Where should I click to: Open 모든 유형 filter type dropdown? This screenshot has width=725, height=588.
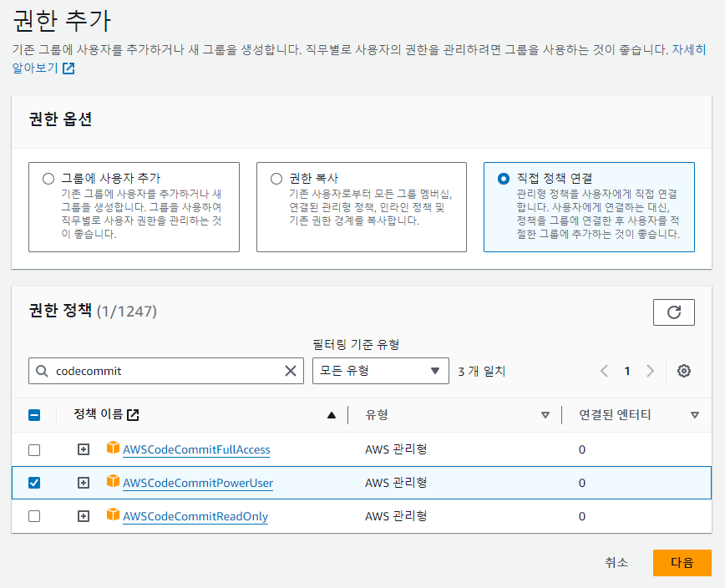[x=381, y=371]
